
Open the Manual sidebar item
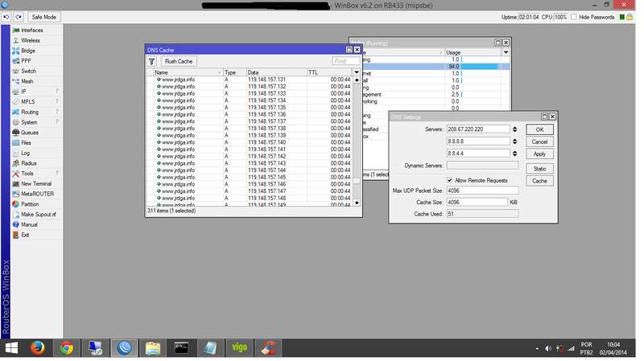tap(29, 225)
